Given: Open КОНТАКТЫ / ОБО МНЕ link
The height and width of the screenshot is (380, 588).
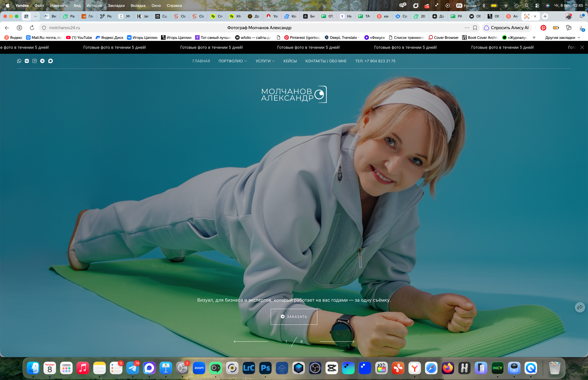Looking at the screenshot, I should click(326, 61).
